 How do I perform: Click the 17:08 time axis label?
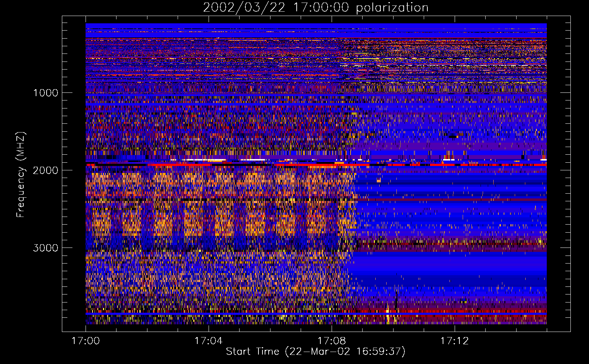[x=331, y=341]
